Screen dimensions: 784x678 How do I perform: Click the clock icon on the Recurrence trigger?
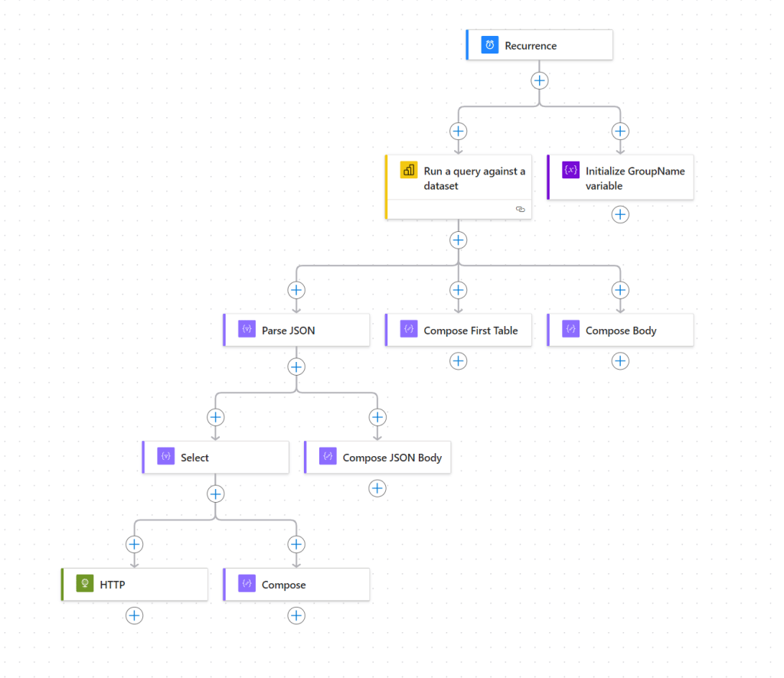coord(488,44)
